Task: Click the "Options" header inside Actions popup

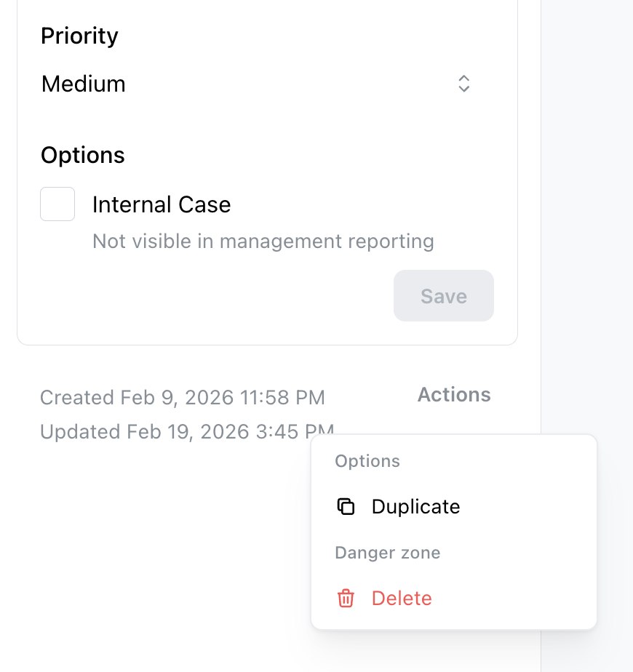Action: click(367, 461)
